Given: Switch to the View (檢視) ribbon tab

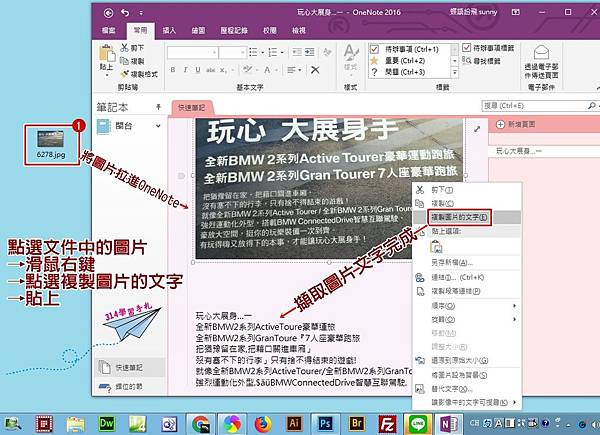Looking at the screenshot, I should (x=299, y=30).
